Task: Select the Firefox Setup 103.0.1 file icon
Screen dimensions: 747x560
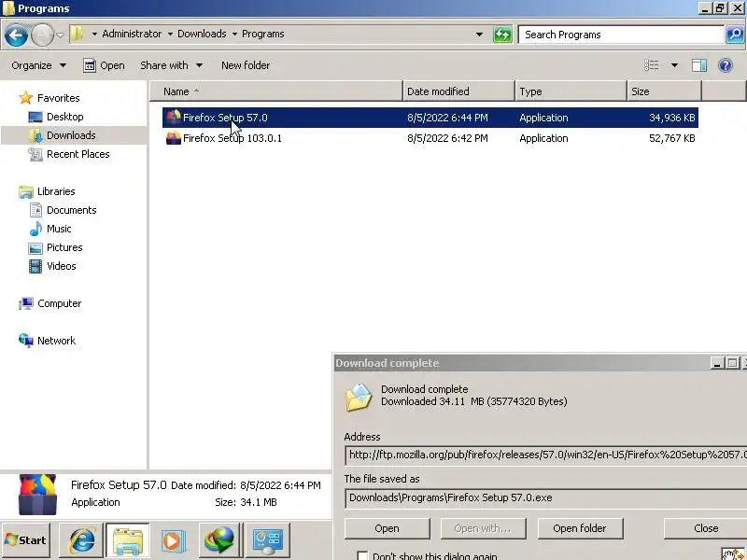Action: tap(173, 138)
